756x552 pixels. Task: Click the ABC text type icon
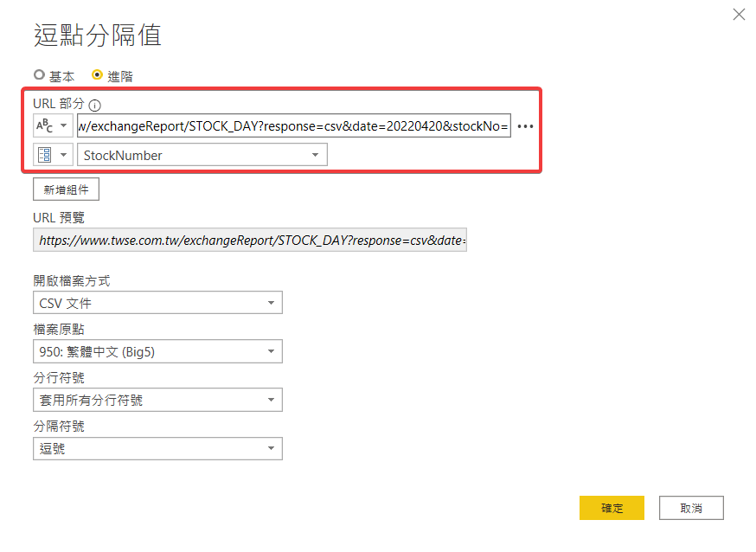tap(43, 126)
